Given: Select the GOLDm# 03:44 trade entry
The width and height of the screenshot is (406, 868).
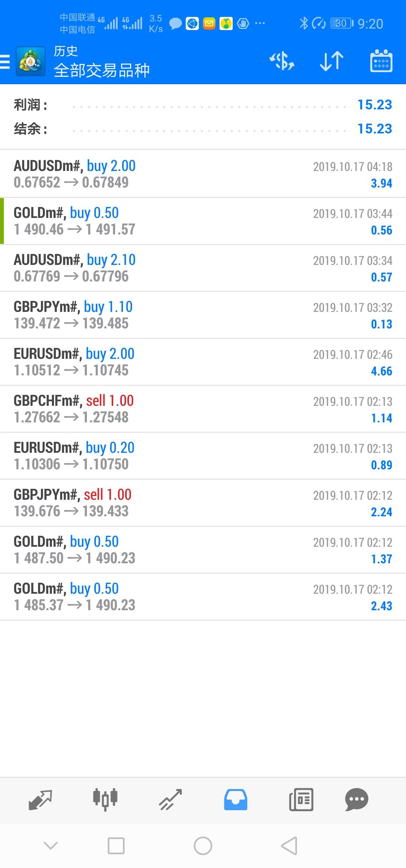Looking at the screenshot, I should [x=203, y=221].
